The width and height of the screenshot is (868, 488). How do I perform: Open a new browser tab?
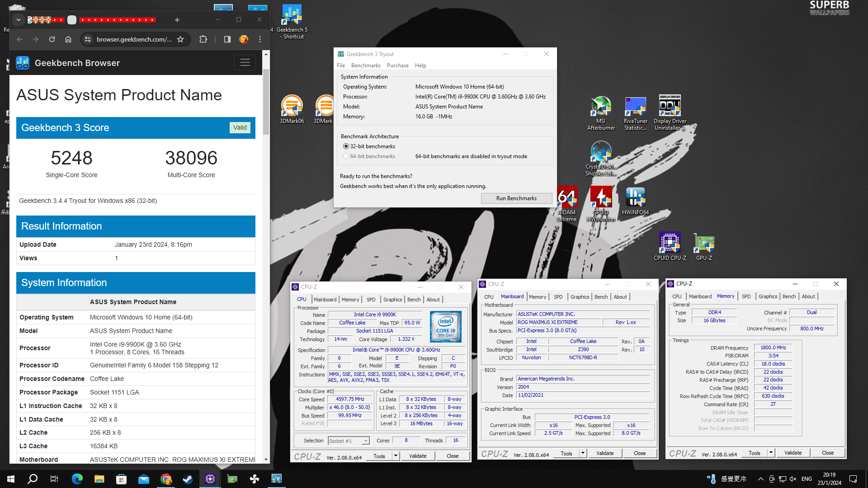[x=177, y=20]
